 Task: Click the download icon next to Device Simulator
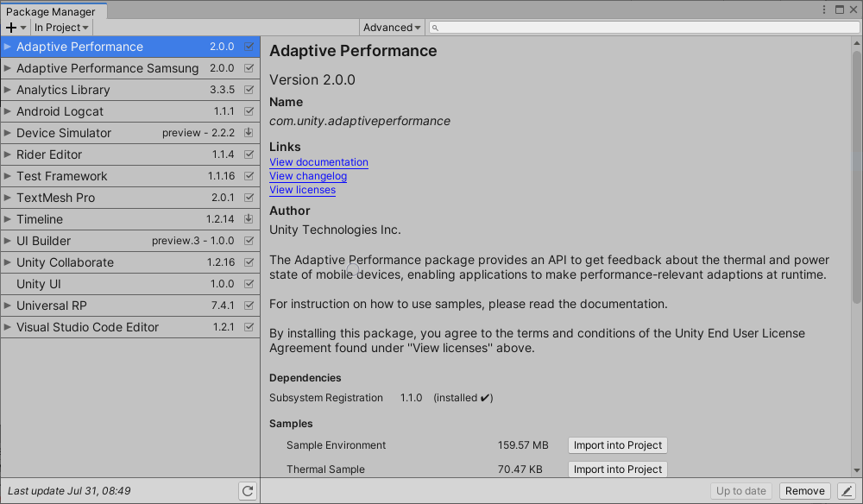(x=249, y=133)
